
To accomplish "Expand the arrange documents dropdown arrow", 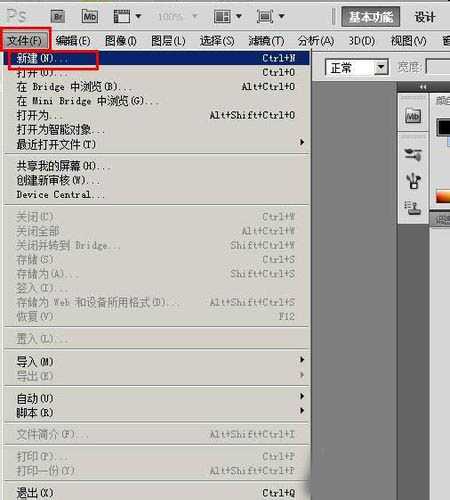I will point(239,16).
